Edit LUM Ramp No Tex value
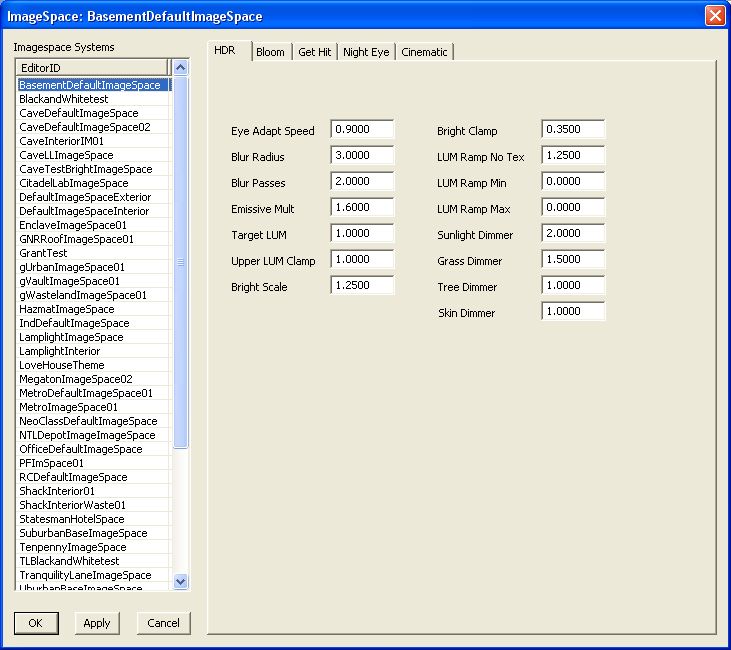 coord(573,155)
